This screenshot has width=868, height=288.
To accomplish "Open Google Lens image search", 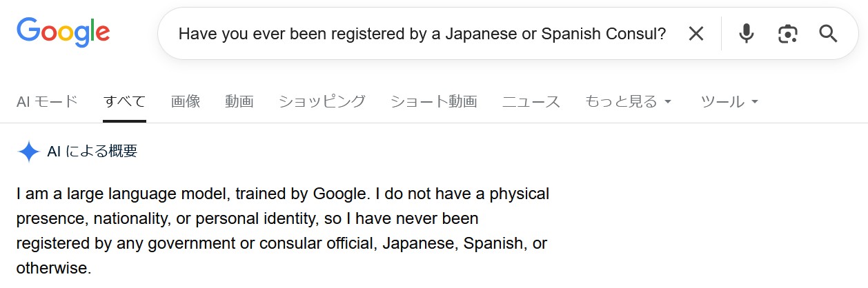I will tap(787, 33).
